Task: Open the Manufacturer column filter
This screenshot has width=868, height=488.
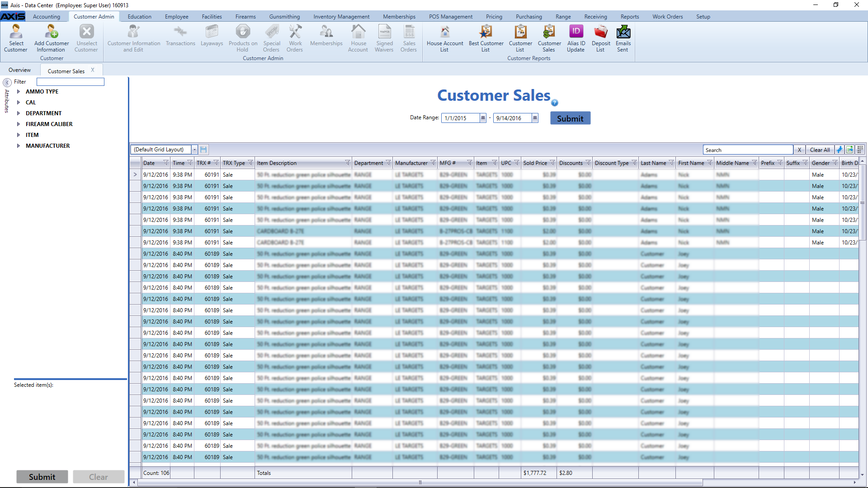Action: click(x=433, y=163)
